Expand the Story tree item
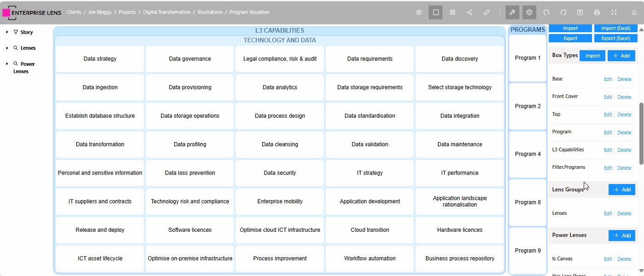644x276 pixels. click(x=7, y=32)
